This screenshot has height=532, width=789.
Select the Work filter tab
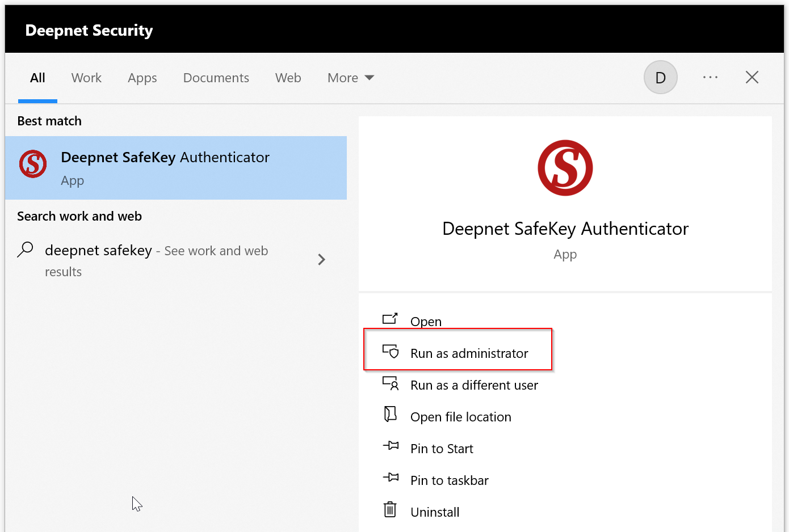tap(86, 78)
